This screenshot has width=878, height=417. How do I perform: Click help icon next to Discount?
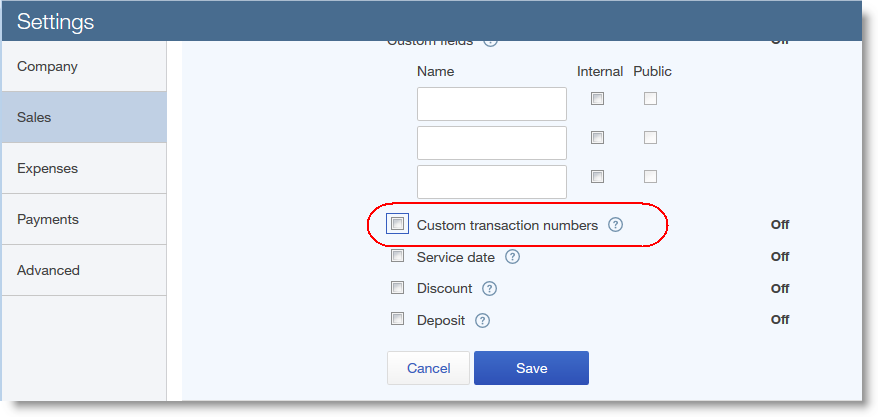[x=489, y=289]
